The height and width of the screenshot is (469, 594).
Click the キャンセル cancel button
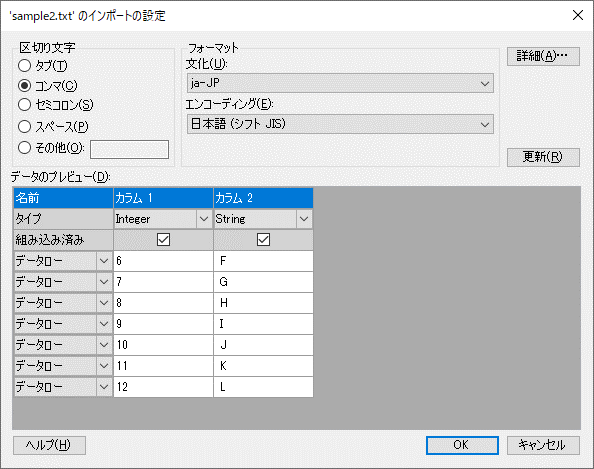[x=543, y=445]
